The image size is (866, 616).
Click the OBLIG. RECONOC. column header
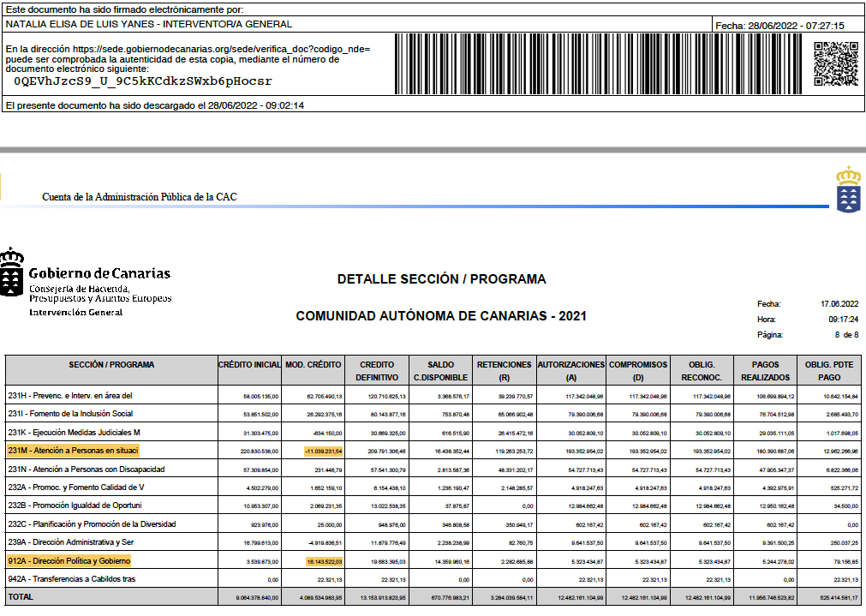(x=702, y=370)
